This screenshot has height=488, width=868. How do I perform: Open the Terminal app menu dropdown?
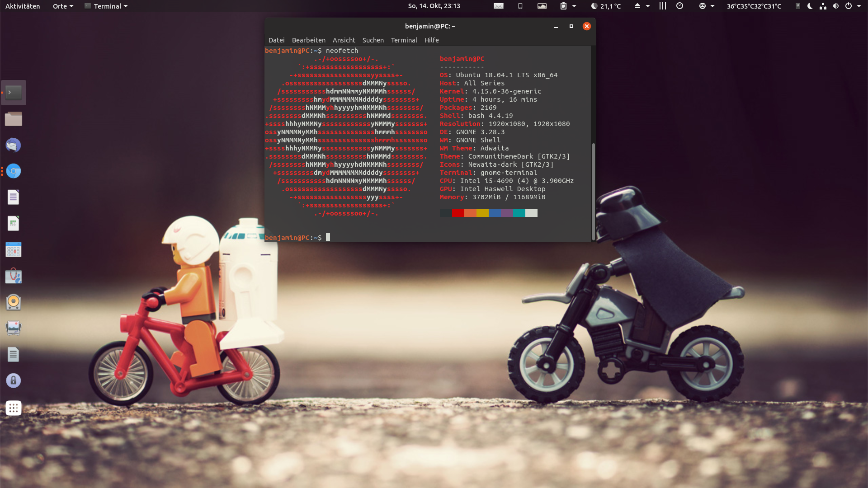(x=106, y=6)
